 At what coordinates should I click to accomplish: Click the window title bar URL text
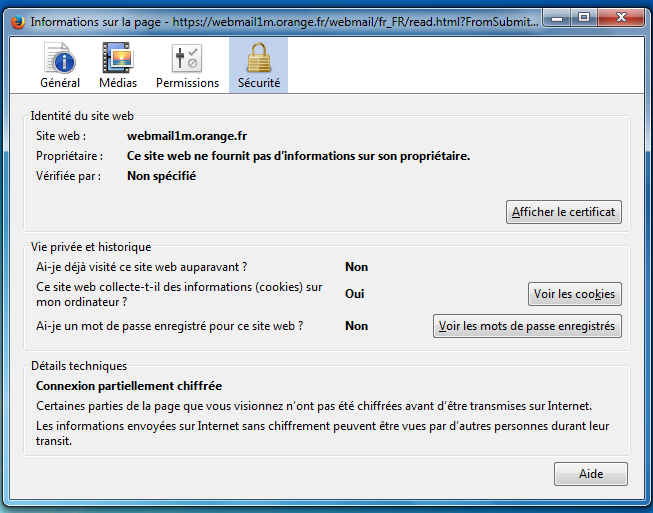(355, 22)
